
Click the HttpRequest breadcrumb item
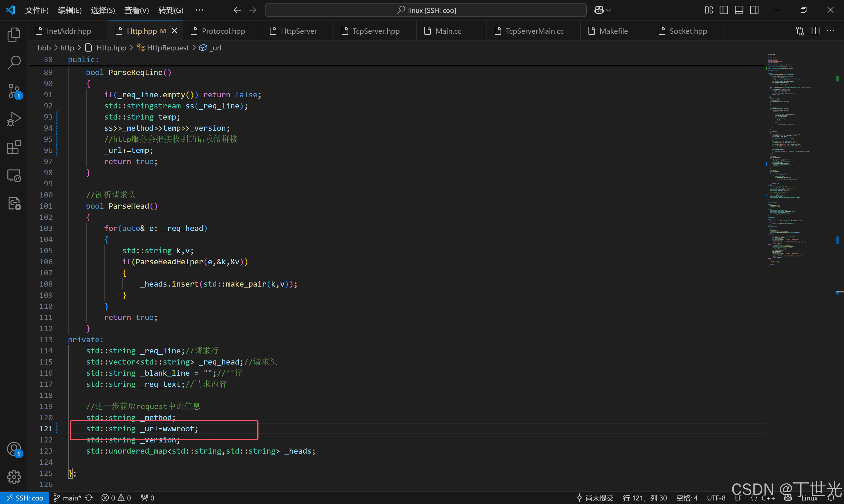167,48
